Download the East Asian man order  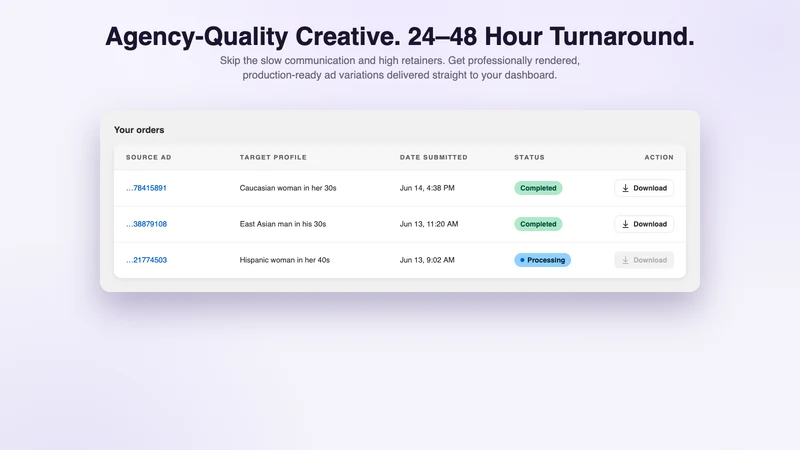click(644, 224)
